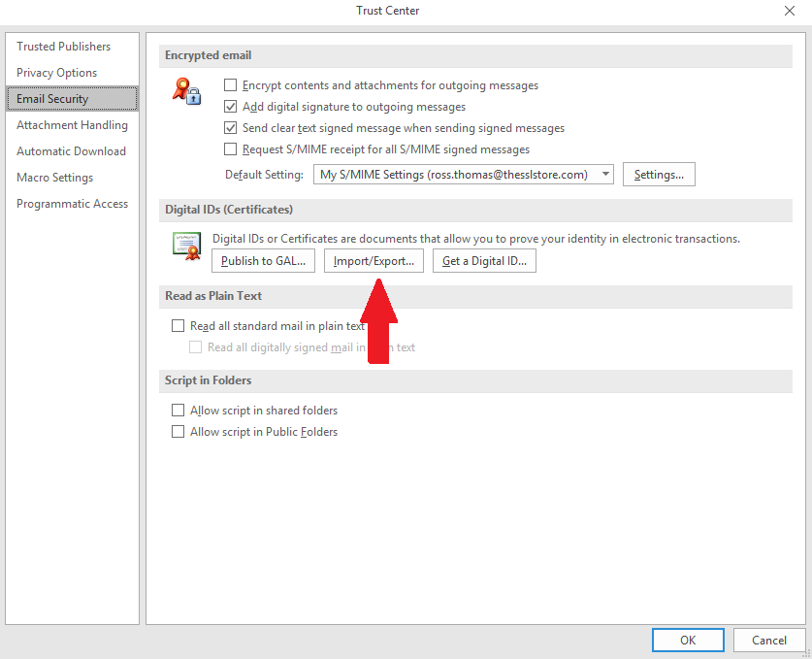812x659 pixels.
Task: Switch to Privacy Options category
Action: 56,73
